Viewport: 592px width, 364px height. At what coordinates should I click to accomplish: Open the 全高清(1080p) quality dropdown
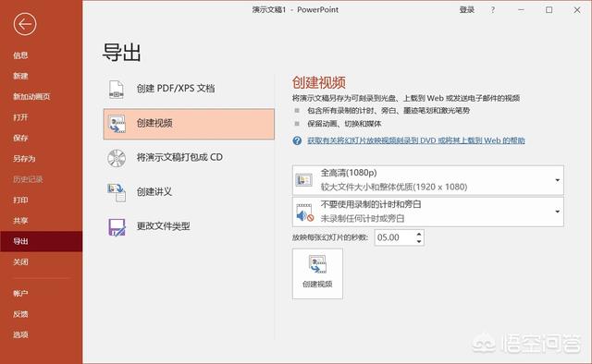[x=427, y=180]
